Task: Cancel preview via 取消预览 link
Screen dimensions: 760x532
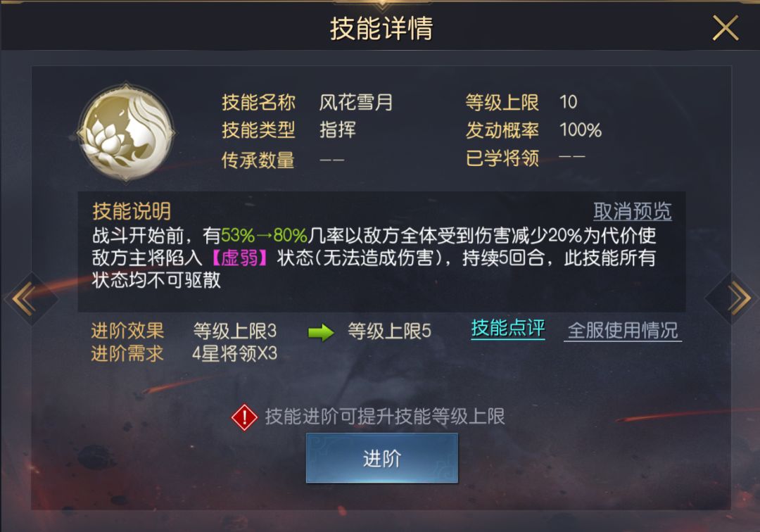Action: click(x=632, y=211)
